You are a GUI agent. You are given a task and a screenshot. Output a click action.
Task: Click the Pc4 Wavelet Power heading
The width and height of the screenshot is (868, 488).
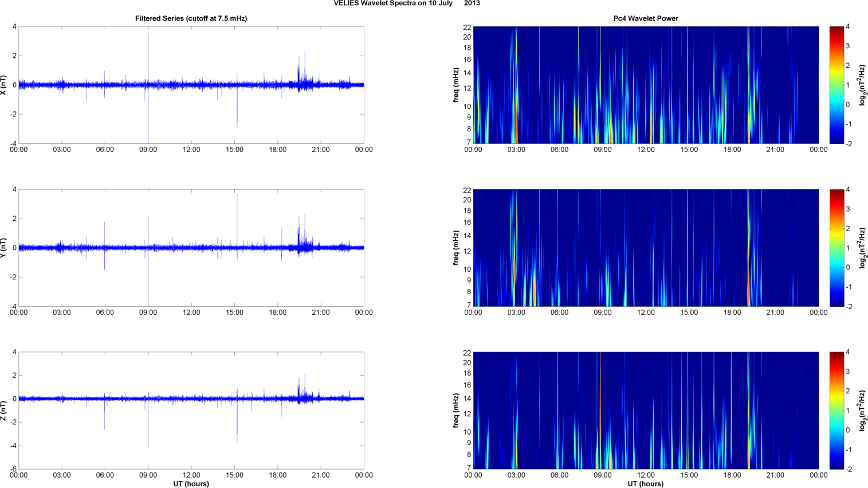pyautogui.click(x=646, y=18)
